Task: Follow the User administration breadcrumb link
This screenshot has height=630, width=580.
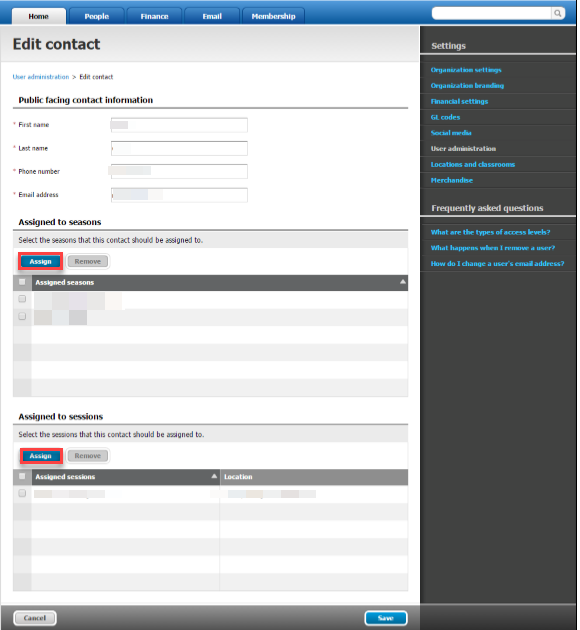Action: click(x=41, y=77)
